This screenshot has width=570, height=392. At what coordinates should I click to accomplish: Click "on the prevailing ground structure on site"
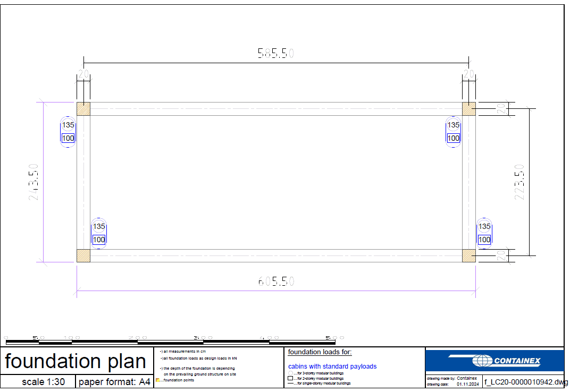[200, 374]
